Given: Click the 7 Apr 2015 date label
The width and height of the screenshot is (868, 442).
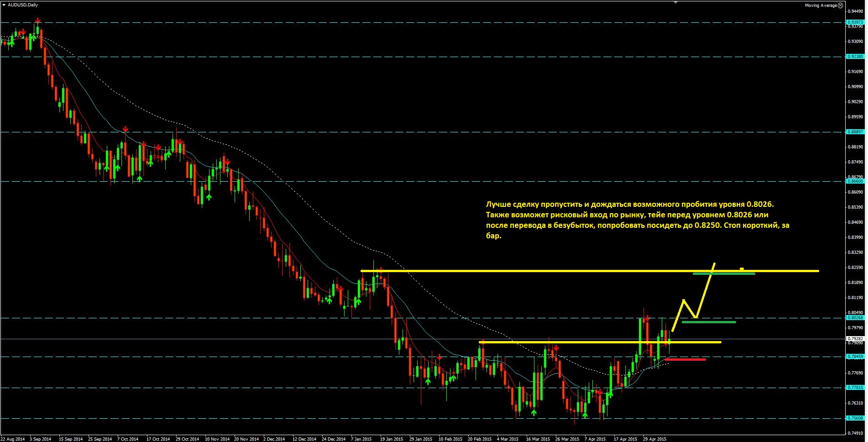Looking at the screenshot, I should click(595, 439).
